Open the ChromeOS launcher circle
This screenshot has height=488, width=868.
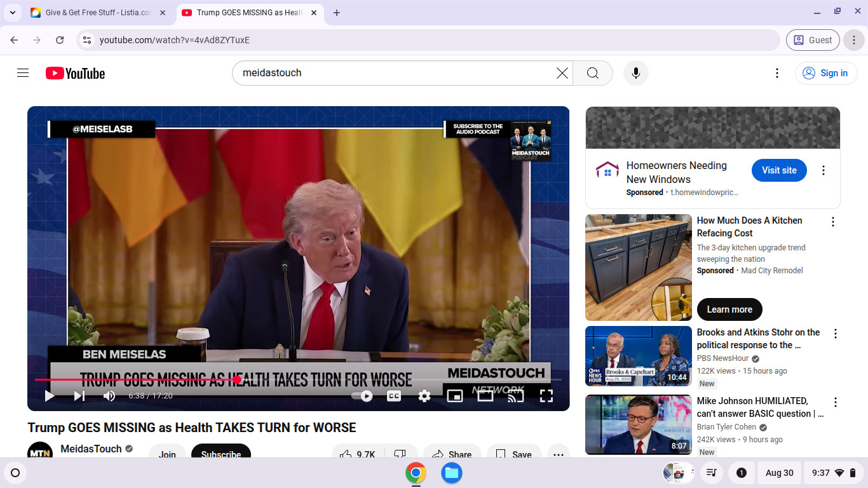15,473
